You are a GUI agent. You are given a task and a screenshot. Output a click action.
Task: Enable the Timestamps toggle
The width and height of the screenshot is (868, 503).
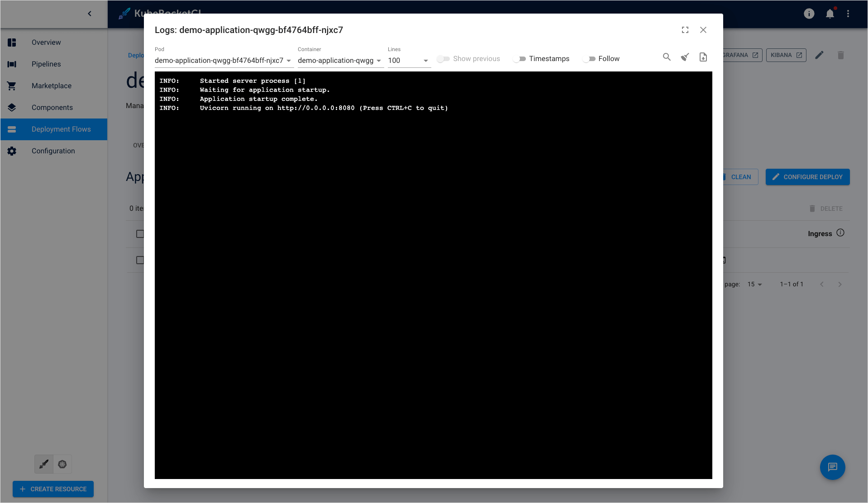tap(519, 59)
